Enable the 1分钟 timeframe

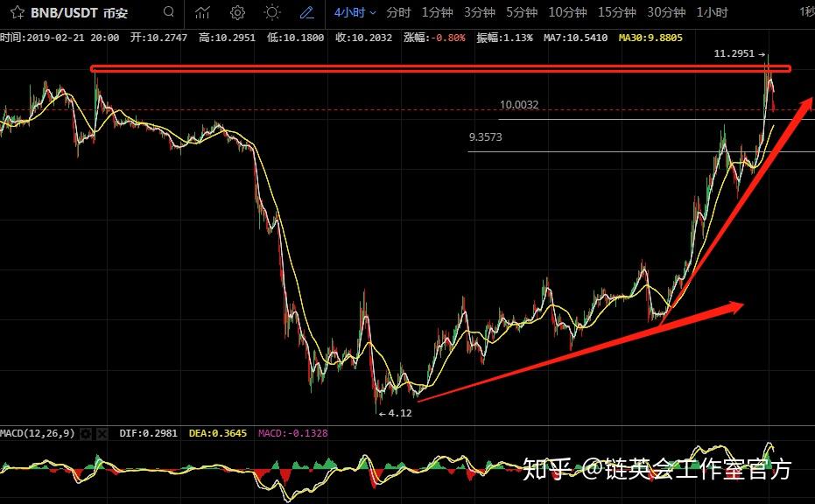pos(438,12)
